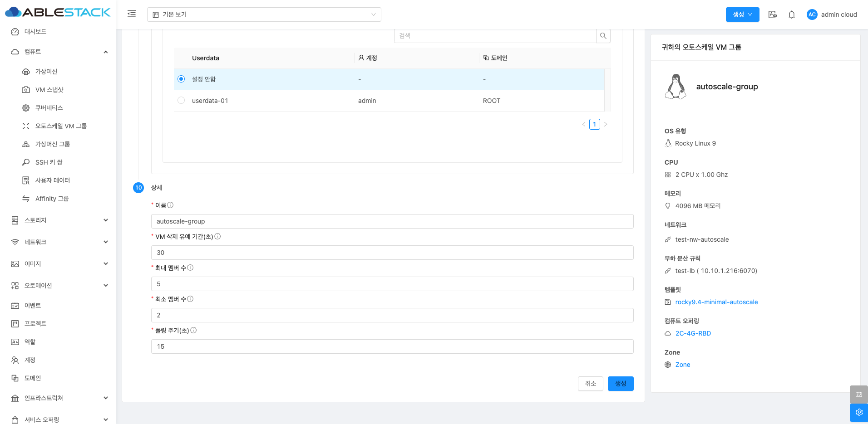Select the userdata-01 radio button
The width and height of the screenshot is (868, 424).
tap(181, 101)
